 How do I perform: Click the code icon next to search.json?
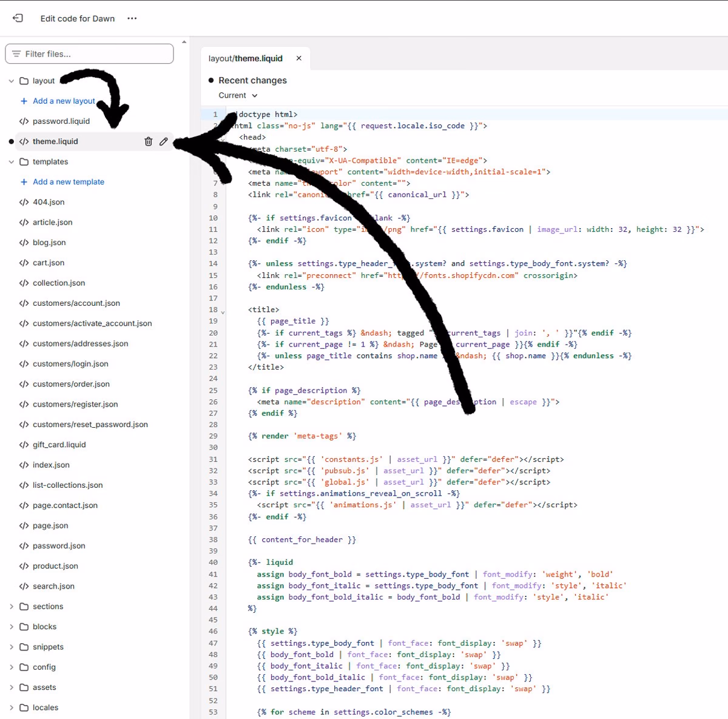pyautogui.click(x=24, y=586)
